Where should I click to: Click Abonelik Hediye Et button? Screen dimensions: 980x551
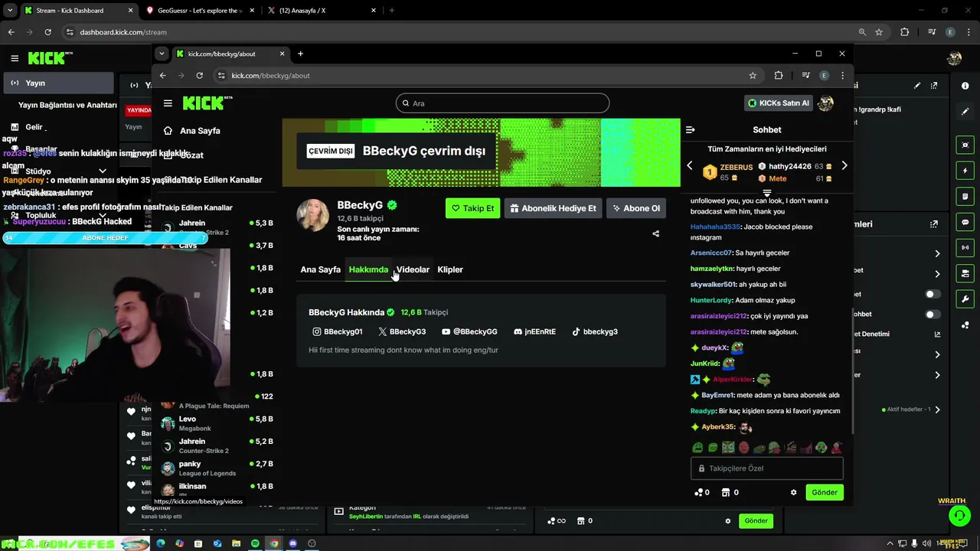[x=553, y=208]
